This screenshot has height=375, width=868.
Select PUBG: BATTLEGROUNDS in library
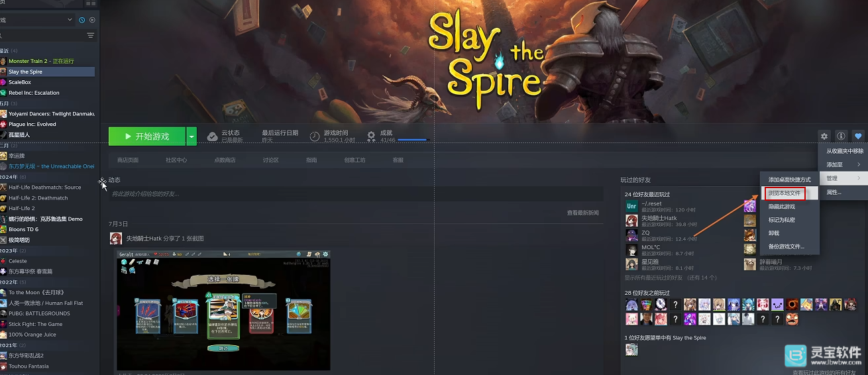tap(48, 313)
